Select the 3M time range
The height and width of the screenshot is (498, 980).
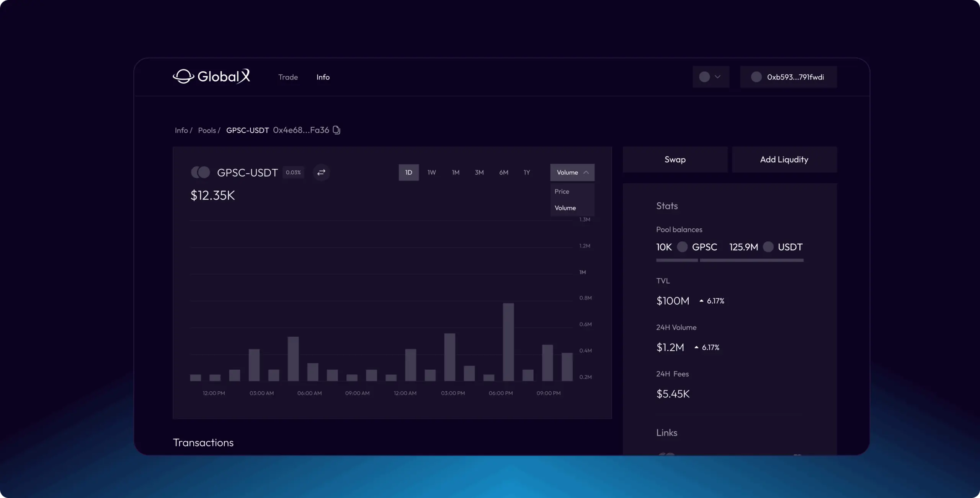tap(479, 172)
